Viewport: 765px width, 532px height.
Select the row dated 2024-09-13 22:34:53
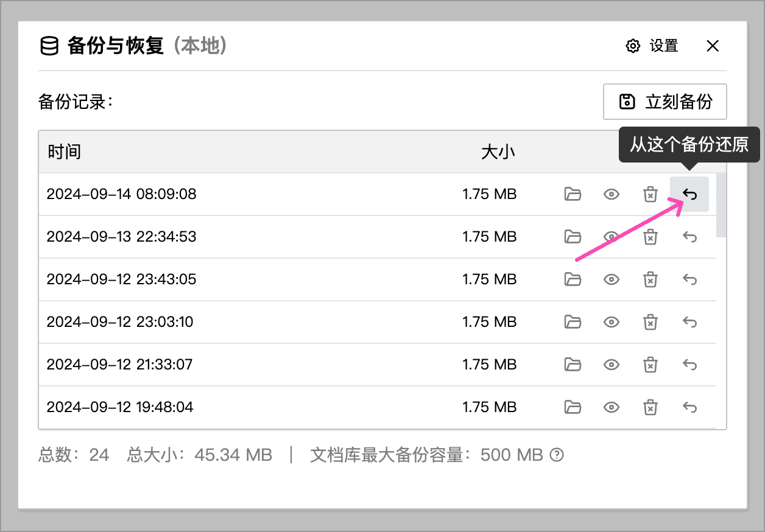coord(378,237)
